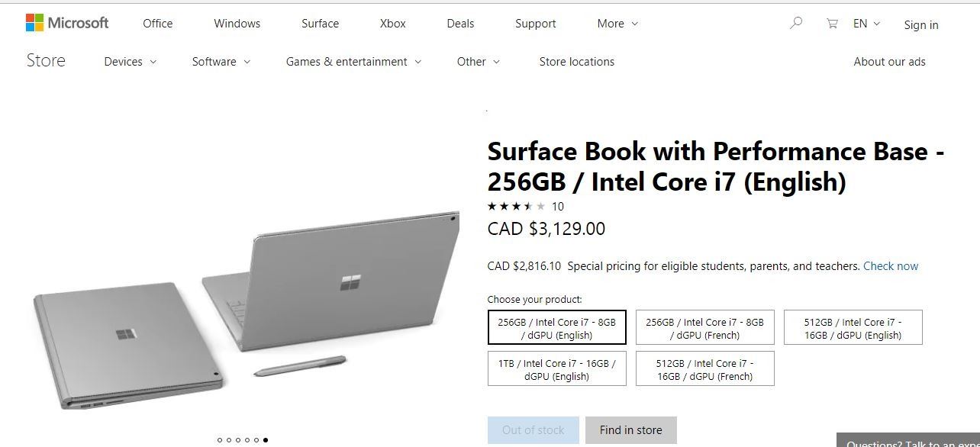
Task: Choose 256GB Intel Core i7 8GB French option
Action: click(704, 328)
